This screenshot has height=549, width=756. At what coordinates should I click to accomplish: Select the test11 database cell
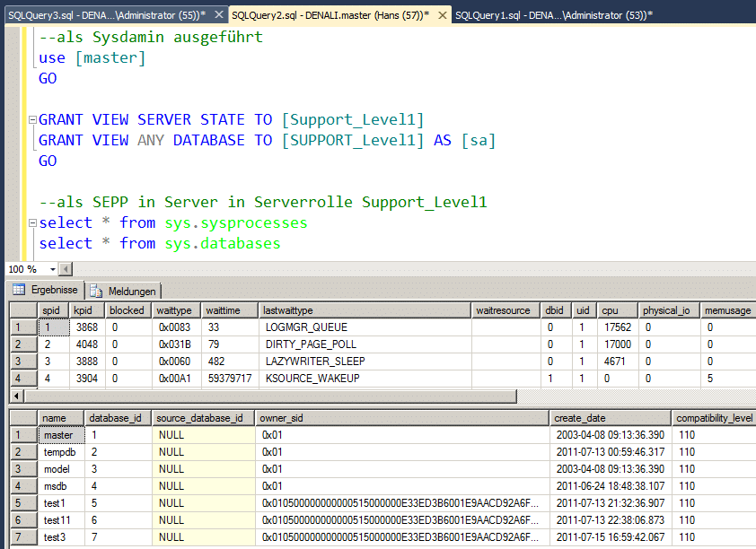(62, 520)
